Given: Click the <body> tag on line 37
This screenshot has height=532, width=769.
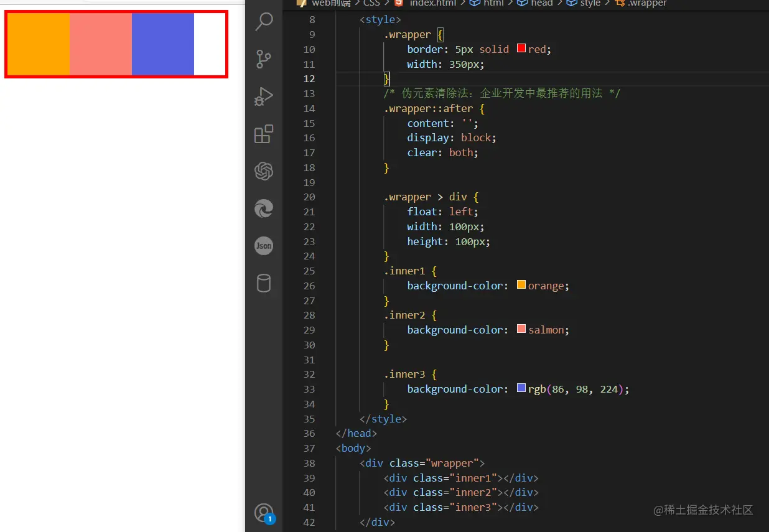Looking at the screenshot, I should point(353,448).
